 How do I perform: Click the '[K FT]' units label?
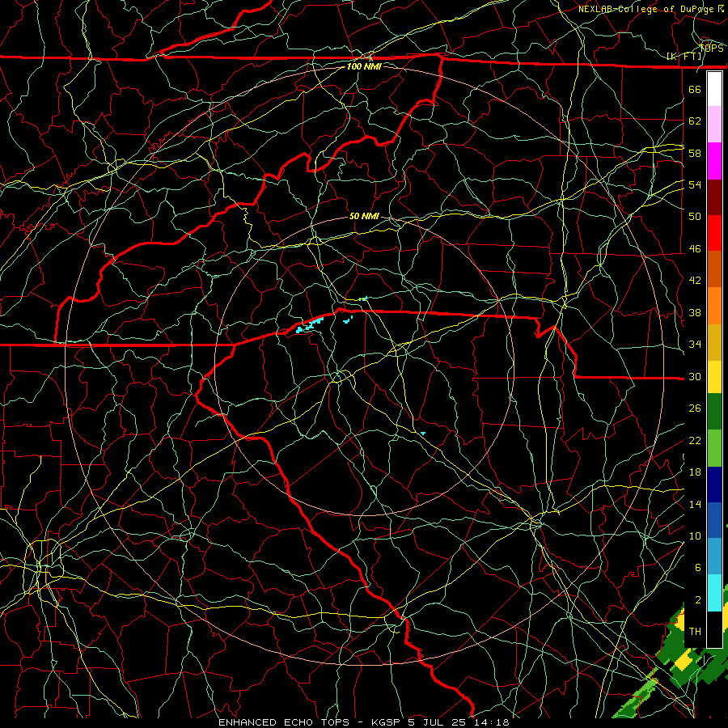point(684,57)
